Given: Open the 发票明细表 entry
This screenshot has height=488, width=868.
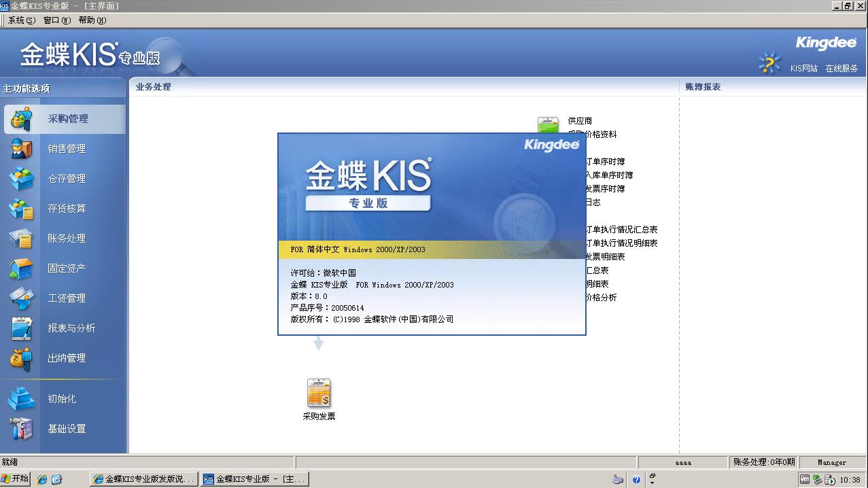Looking at the screenshot, I should tap(606, 257).
